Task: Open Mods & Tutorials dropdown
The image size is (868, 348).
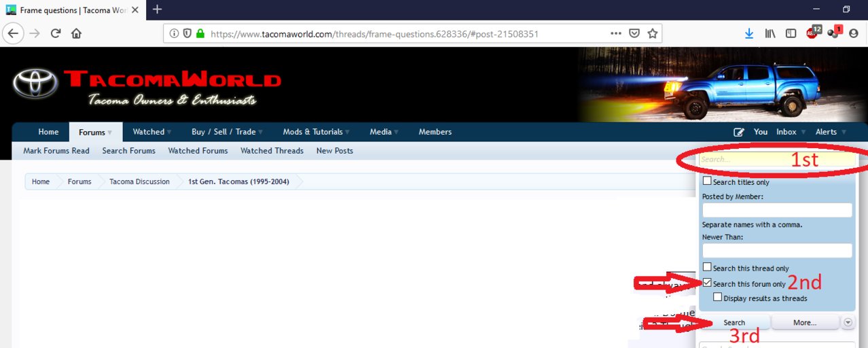Action: point(348,132)
